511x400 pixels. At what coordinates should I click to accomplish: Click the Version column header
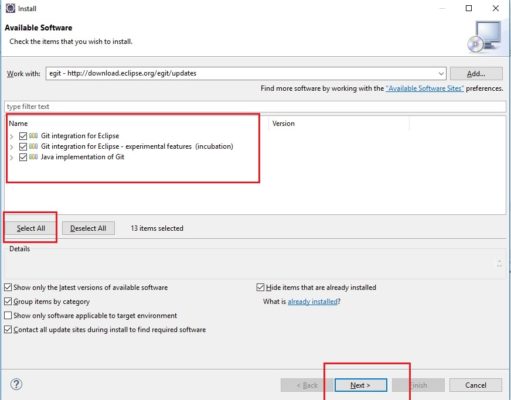pos(283,123)
